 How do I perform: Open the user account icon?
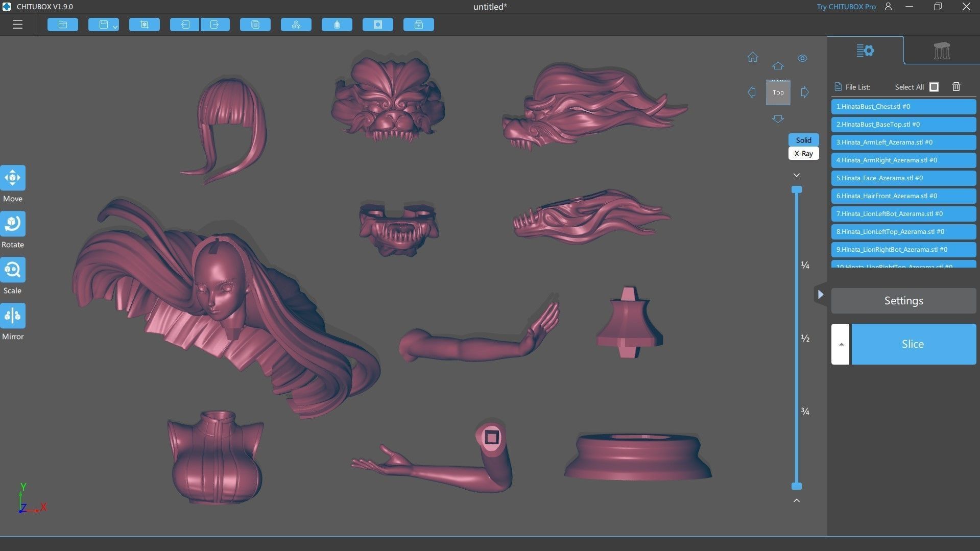(889, 7)
